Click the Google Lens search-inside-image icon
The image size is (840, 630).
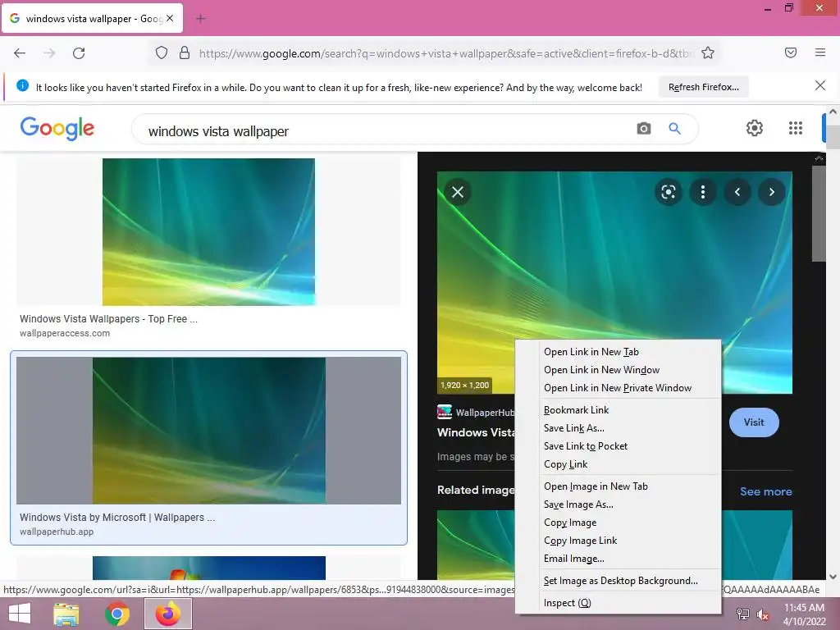(x=669, y=192)
